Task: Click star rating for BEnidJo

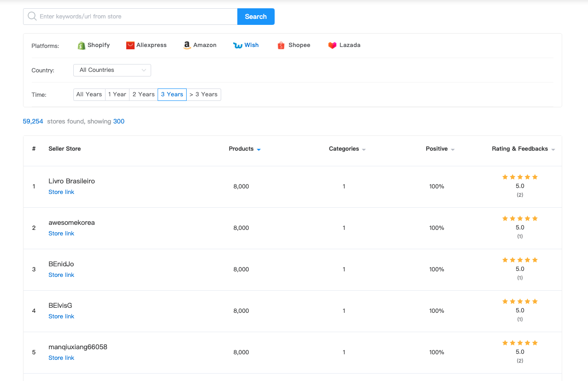Action: (x=520, y=260)
